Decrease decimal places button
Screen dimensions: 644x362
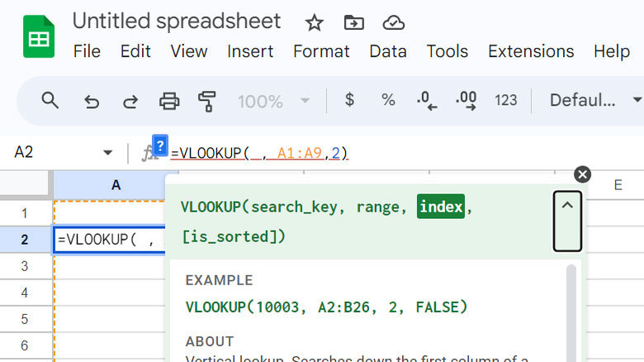click(427, 101)
